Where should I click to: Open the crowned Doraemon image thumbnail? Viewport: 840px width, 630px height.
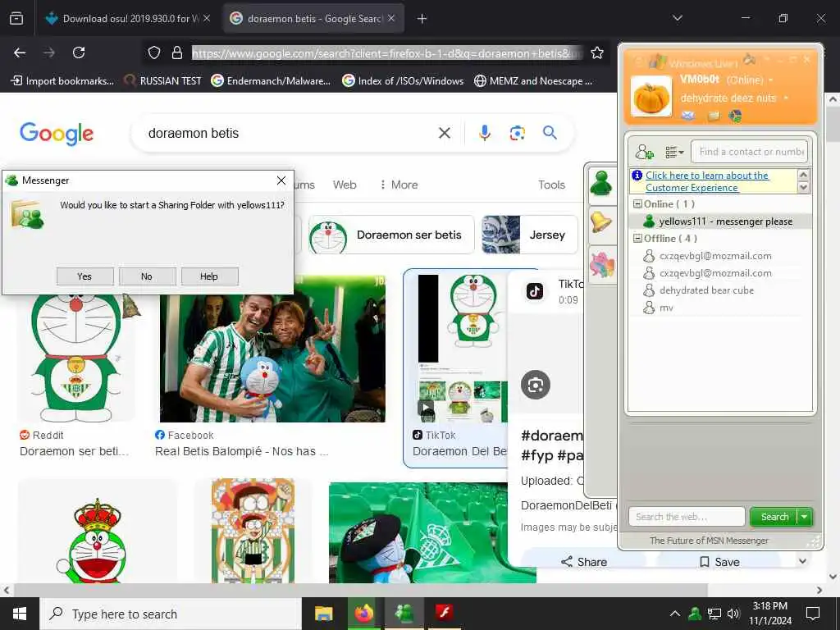pyautogui.click(x=98, y=532)
